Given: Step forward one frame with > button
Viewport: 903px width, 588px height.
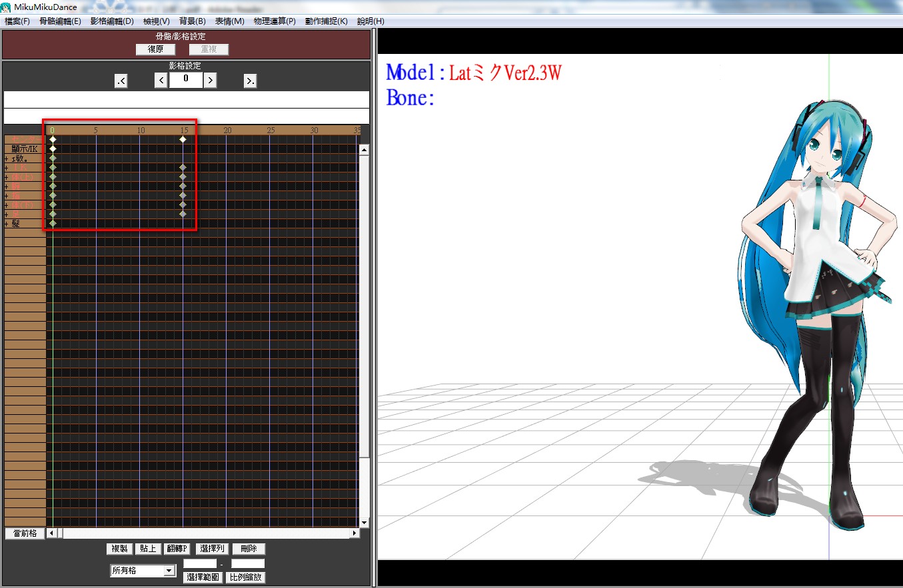Looking at the screenshot, I should [210, 81].
